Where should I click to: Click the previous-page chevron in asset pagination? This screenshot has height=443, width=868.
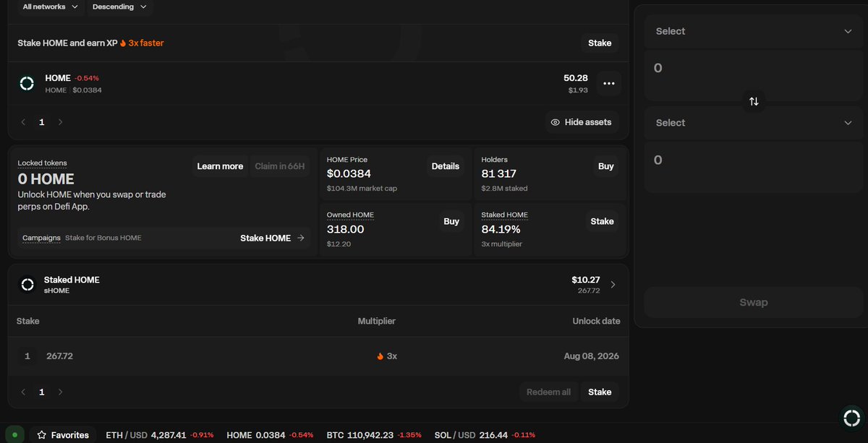[22, 121]
